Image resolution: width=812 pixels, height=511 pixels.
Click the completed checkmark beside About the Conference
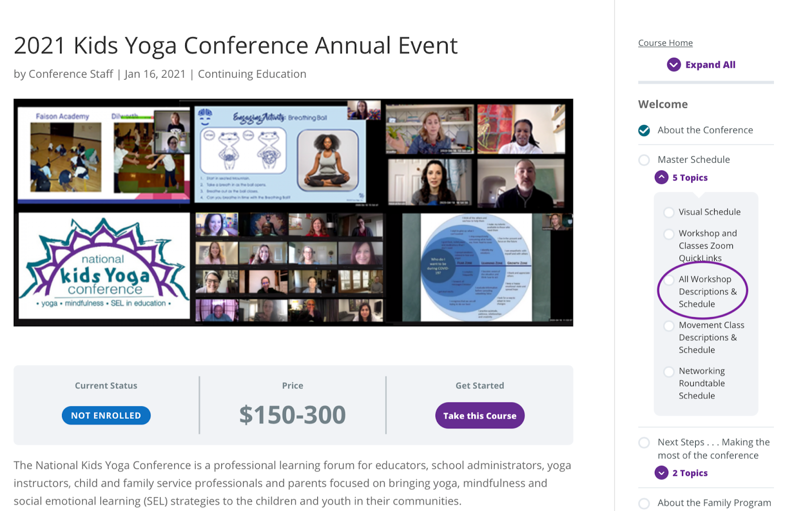click(644, 130)
